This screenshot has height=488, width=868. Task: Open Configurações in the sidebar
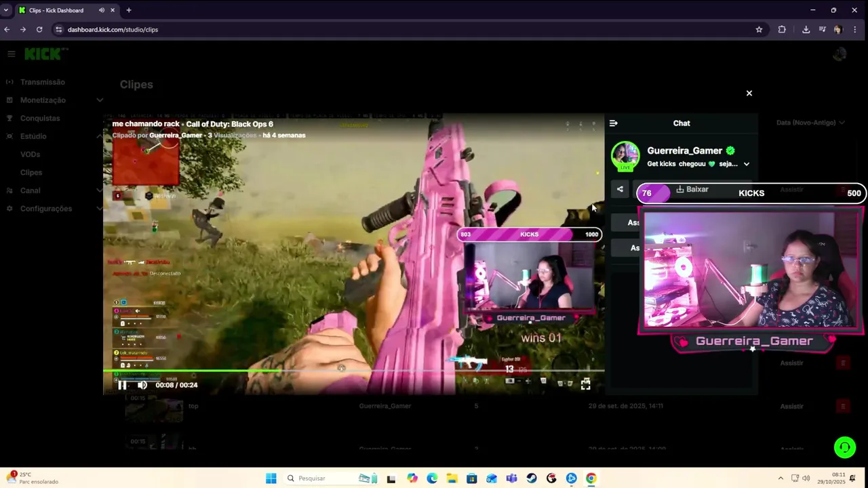(x=46, y=209)
